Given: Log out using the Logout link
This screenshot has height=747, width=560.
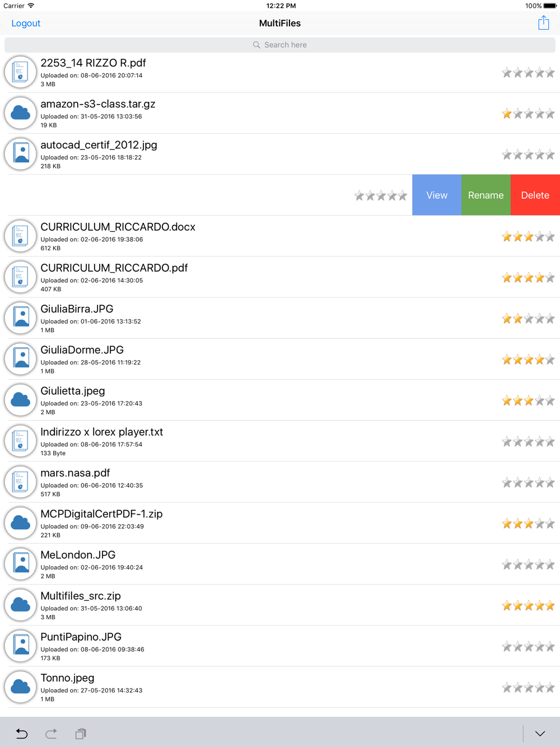Looking at the screenshot, I should click(x=26, y=23).
